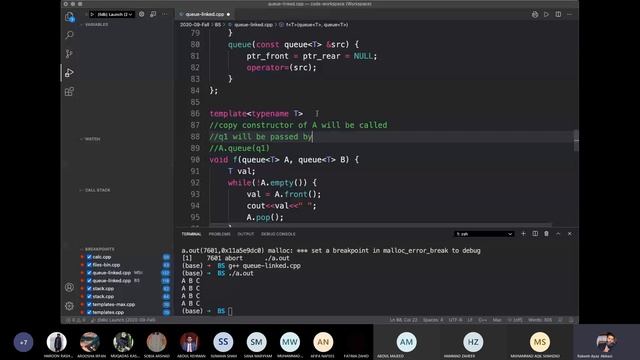Open debug sidebar more actions ellipsis
The width and height of the screenshot is (640, 360).
coord(165,14)
